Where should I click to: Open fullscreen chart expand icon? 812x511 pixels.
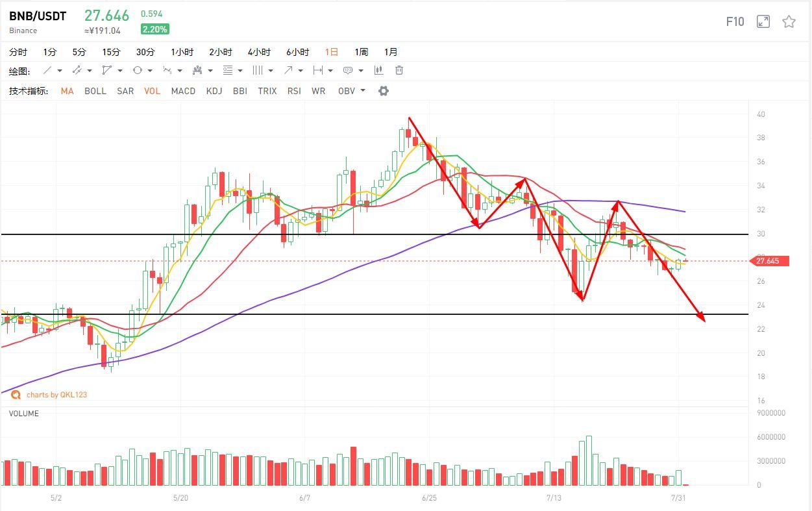763,21
